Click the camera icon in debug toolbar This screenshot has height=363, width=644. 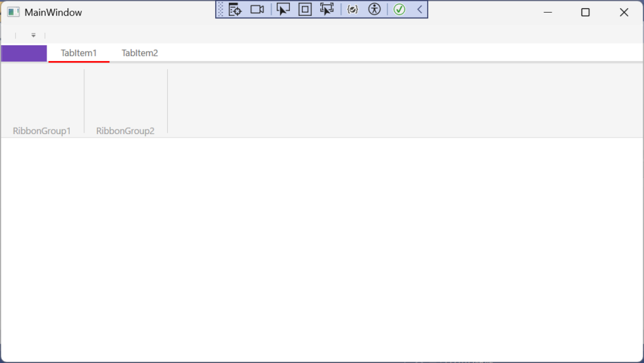pyautogui.click(x=257, y=9)
